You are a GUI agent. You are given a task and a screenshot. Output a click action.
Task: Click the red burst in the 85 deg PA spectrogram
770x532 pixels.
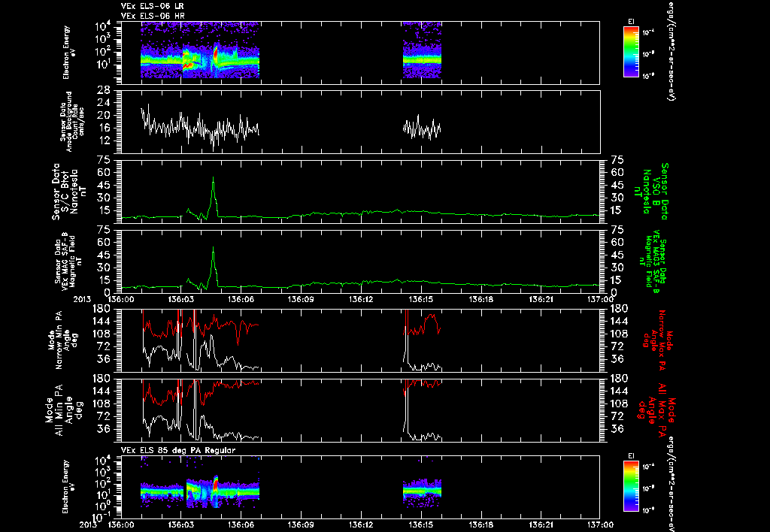pyautogui.click(x=216, y=482)
